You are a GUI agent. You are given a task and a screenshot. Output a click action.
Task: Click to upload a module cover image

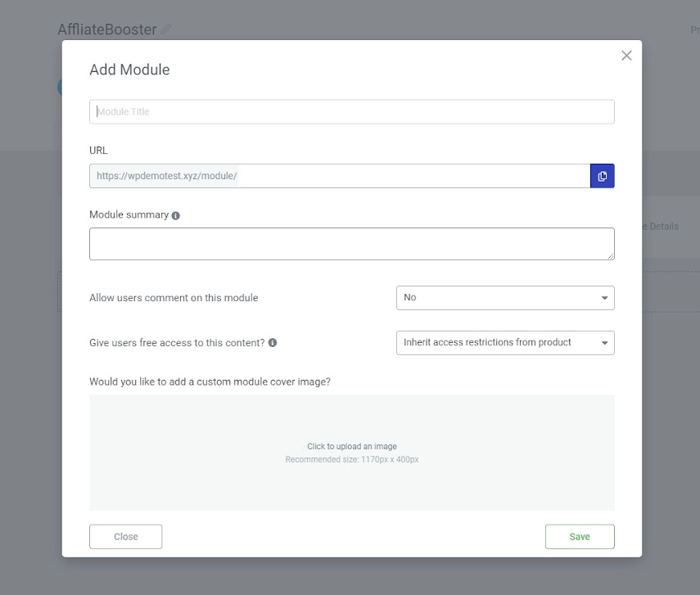pos(352,453)
